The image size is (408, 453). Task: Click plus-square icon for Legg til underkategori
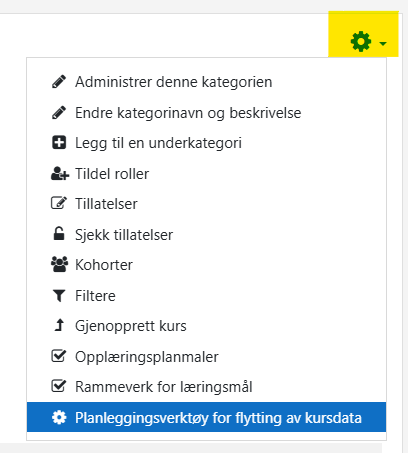(59, 143)
